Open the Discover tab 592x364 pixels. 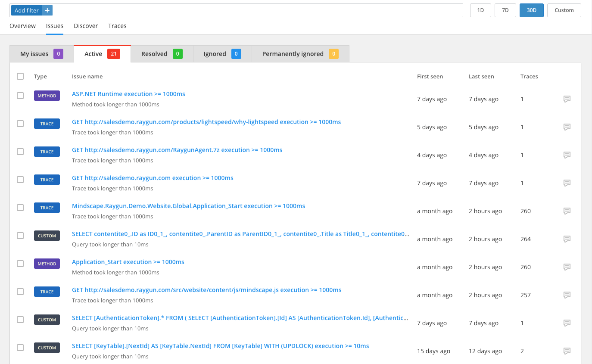point(86,26)
